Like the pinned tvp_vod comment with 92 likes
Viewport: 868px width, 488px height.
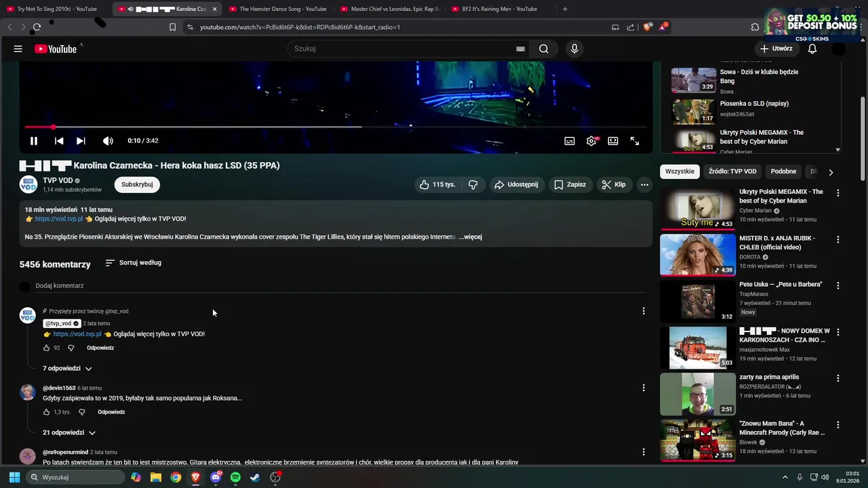pyautogui.click(x=47, y=348)
